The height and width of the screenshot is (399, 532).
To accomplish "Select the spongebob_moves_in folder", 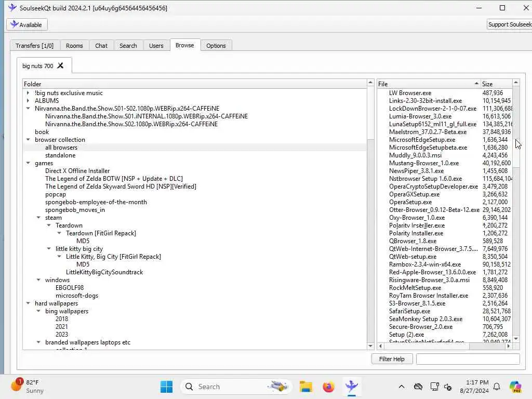I will point(75,210).
